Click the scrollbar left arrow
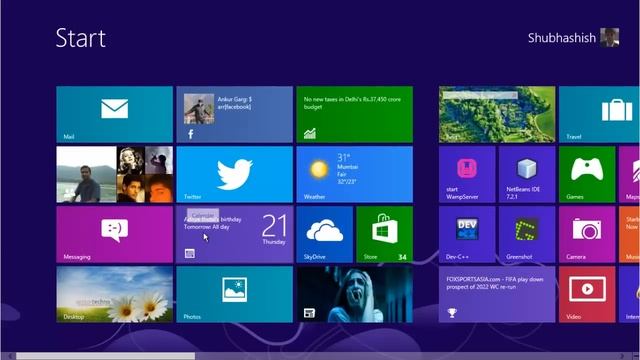This screenshot has width=640, height=360. [10, 356]
